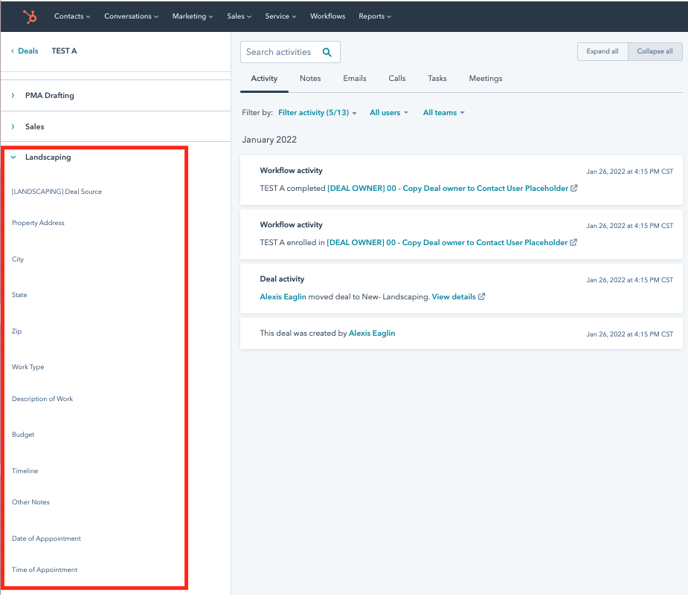Collapse the Landscaping section

[13, 157]
